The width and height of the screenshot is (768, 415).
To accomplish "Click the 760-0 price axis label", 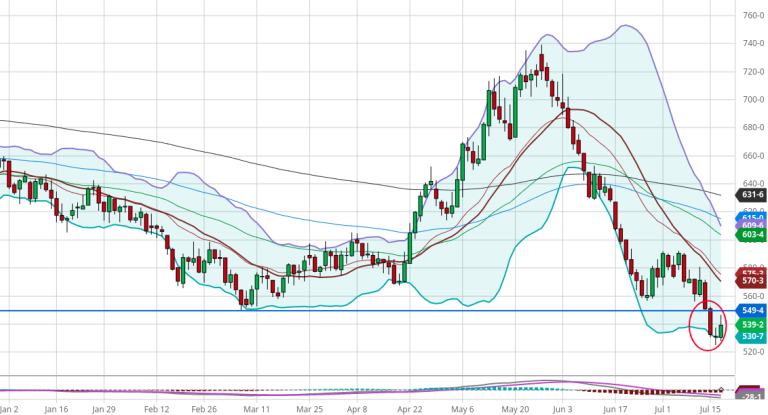I will [x=753, y=16].
